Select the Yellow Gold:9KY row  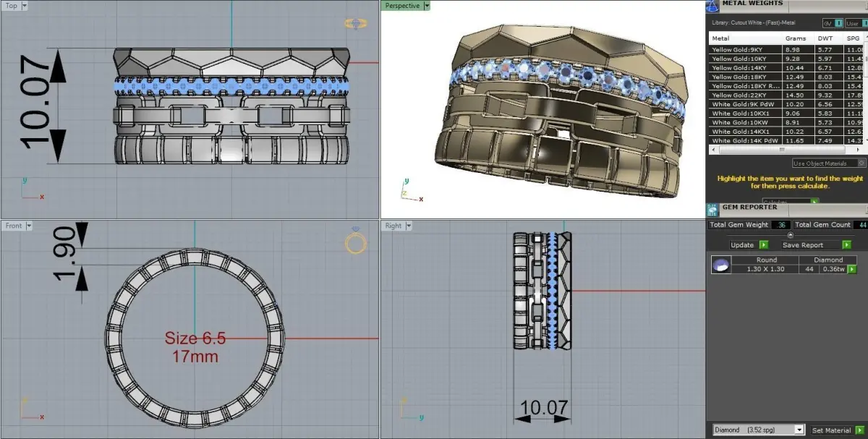[x=787, y=49]
